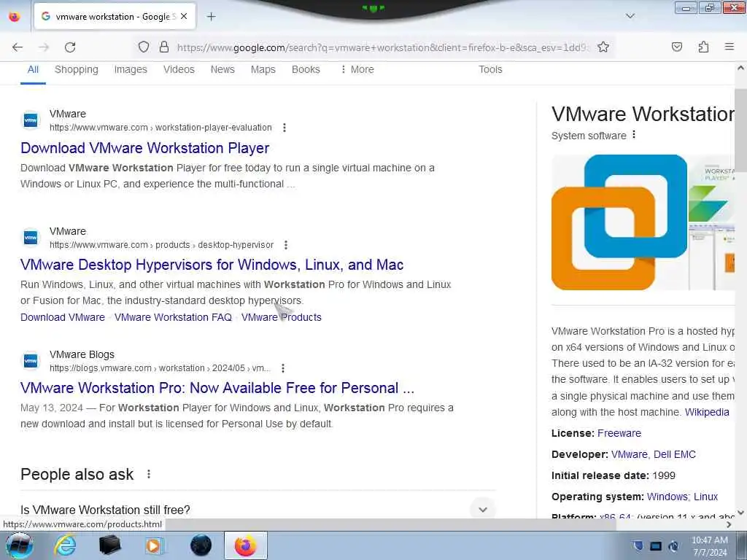Open the Save to Pocket icon

pyautogui.click(x=677, y=47)
